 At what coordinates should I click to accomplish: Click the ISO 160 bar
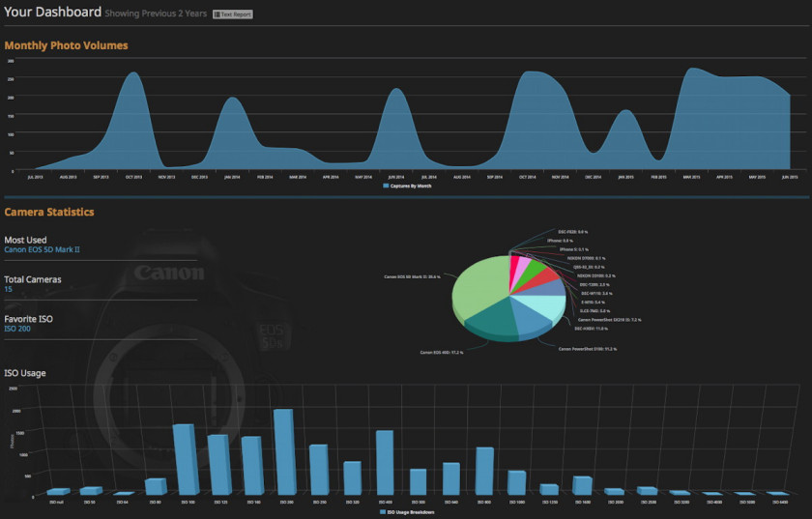click(x=252, y=465)
